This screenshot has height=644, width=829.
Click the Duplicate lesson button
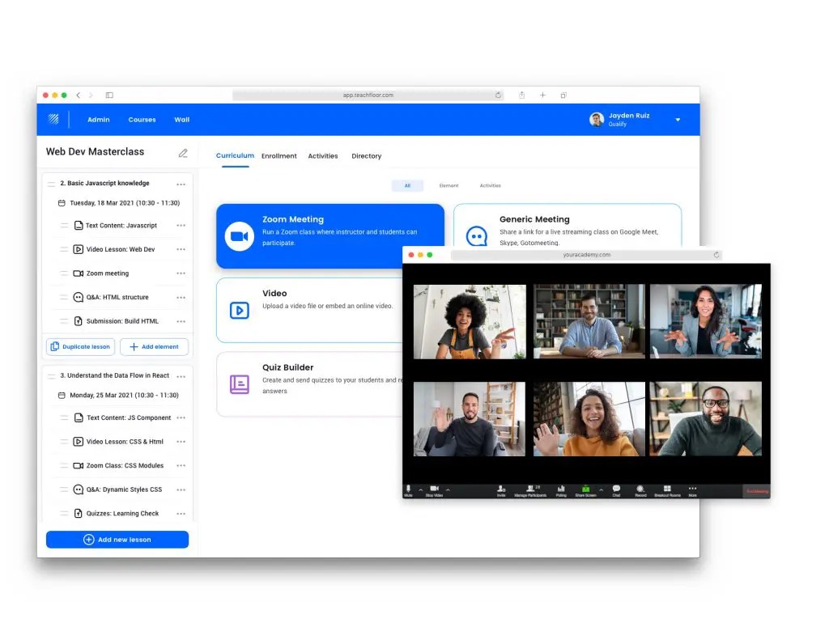point(80,346)
